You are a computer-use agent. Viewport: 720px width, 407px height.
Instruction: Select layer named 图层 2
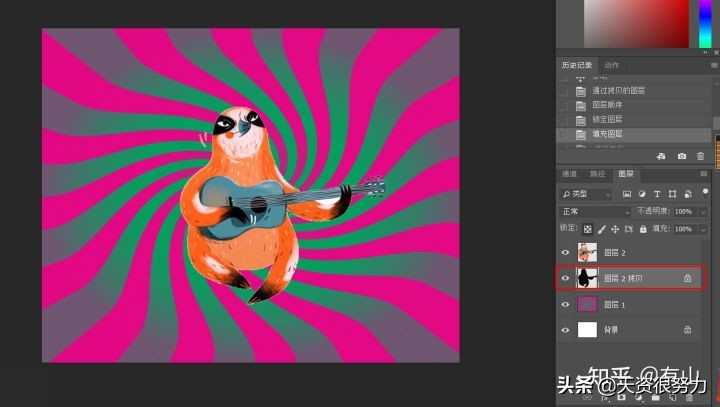[614, 253]
